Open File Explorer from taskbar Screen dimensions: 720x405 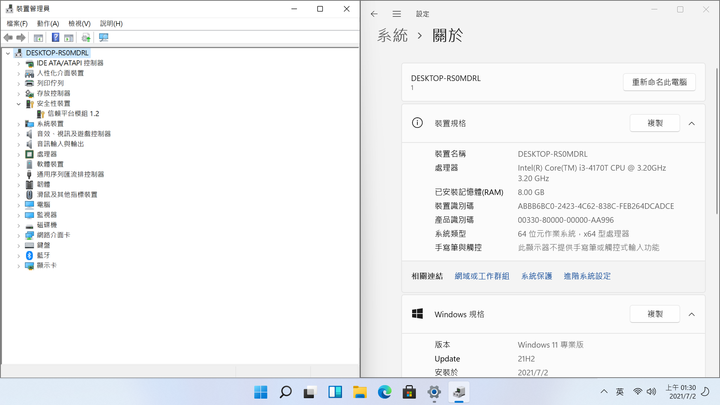360,392
